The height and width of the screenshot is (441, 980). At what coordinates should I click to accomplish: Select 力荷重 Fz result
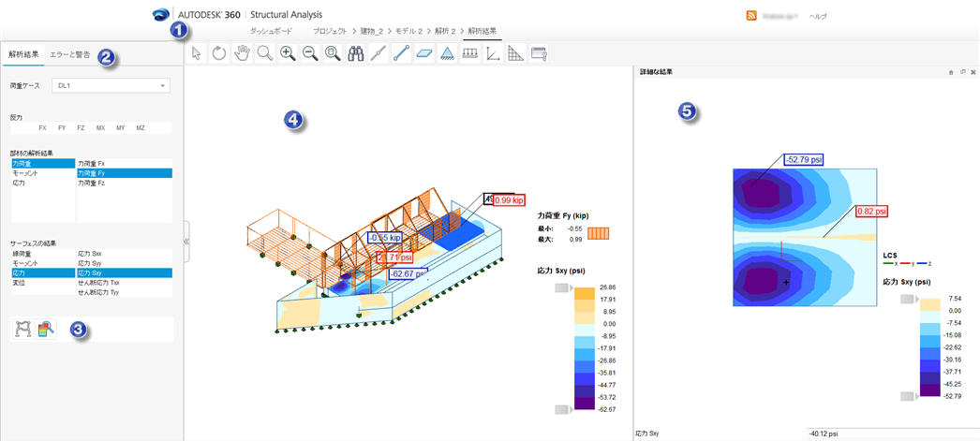(125, 184)
